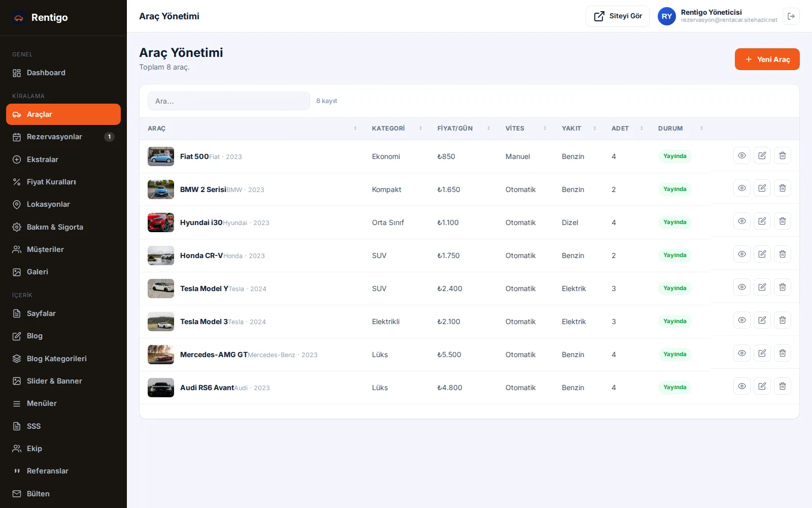
Task: Click the Rentigo car logo icon
Action: 19,18
